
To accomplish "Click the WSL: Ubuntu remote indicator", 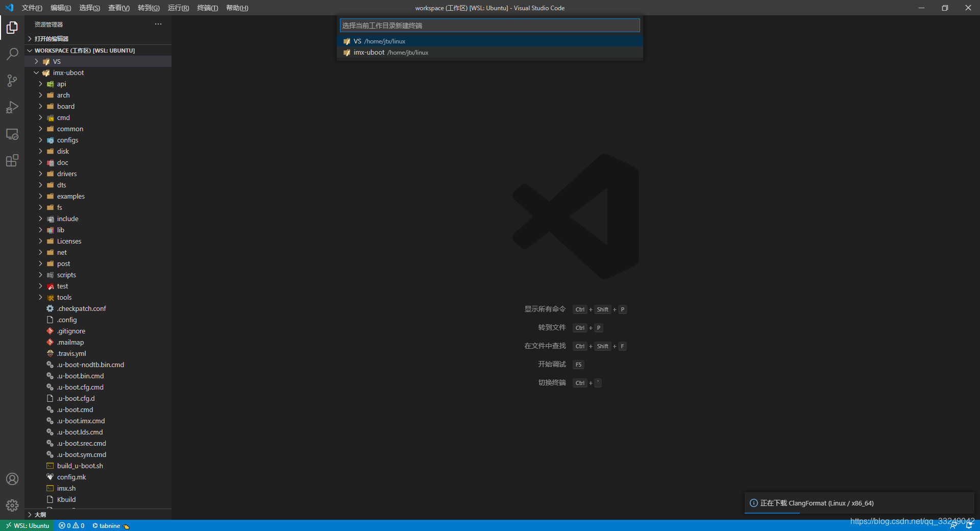I will 28,525.
